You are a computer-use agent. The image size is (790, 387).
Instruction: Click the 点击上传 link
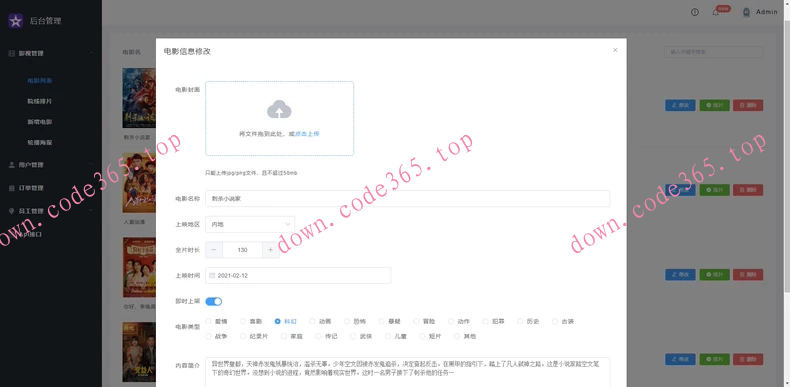point(307,134)
